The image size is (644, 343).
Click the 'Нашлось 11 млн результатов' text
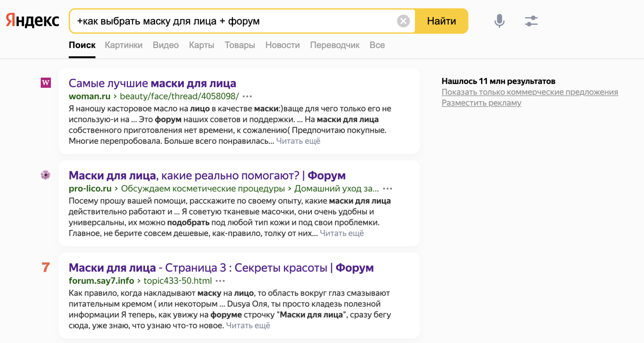point(498,81)
